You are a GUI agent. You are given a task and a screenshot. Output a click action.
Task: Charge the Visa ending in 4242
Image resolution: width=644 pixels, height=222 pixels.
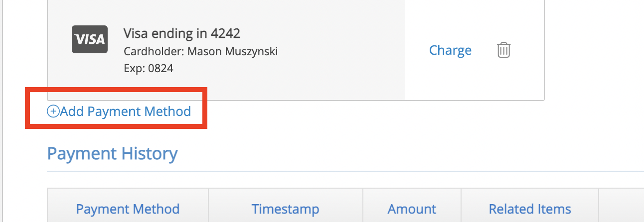point(450,50)
